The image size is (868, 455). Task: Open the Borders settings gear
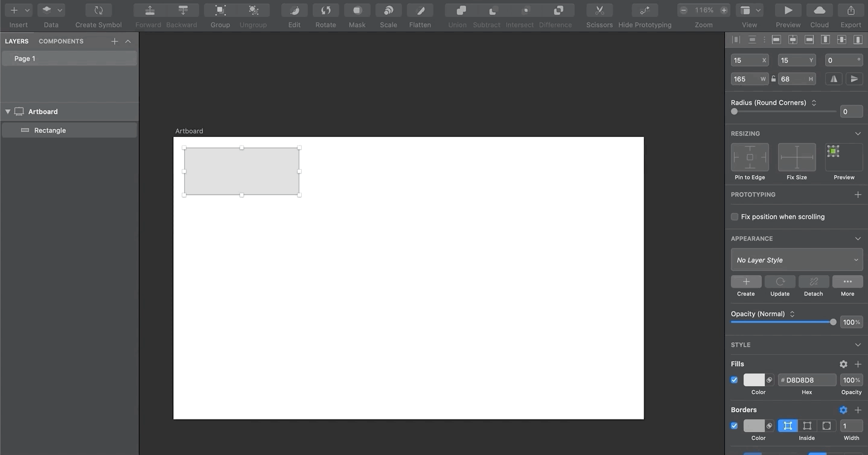pos(843,410)
